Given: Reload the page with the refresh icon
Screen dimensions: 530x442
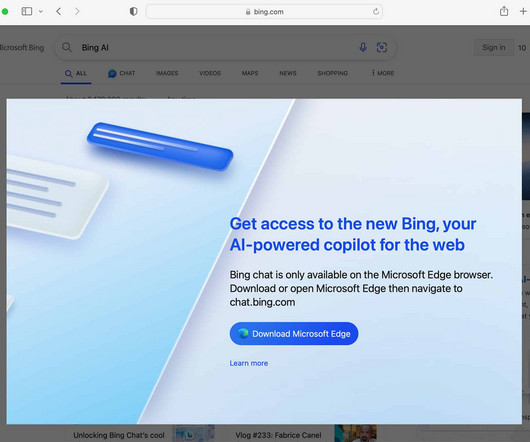Looking at the screenshot, I should point(376,12).
